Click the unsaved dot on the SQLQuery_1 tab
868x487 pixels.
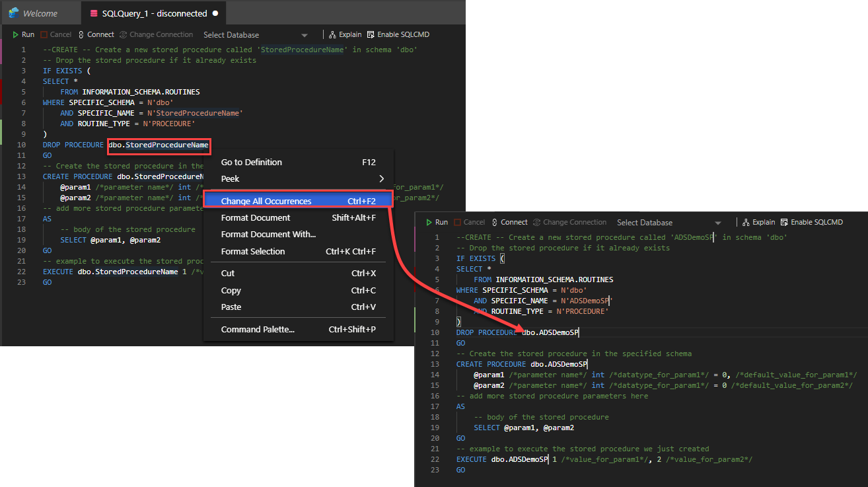(x=215, y=13)
